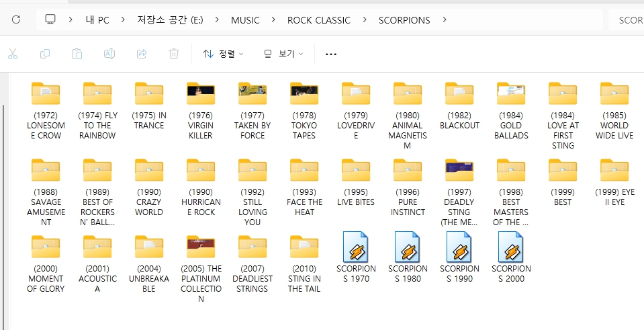Select the SCORPIONS 1980 playlist file
644x330 pixels.
[408, 257]
